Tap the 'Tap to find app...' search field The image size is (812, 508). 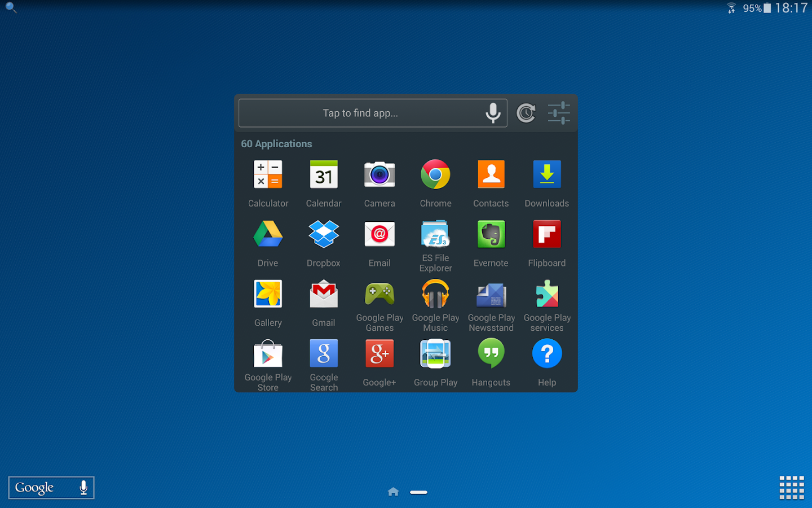point(373,113)
